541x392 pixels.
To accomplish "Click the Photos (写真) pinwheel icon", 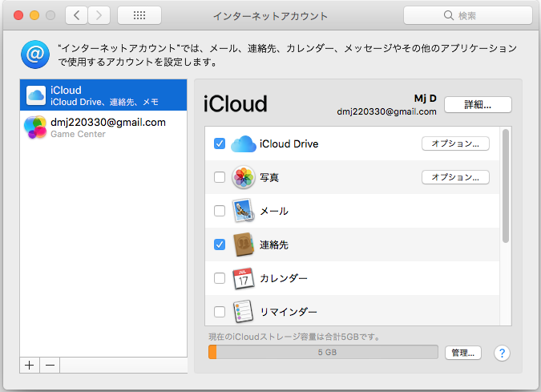I will pos(243,177).
